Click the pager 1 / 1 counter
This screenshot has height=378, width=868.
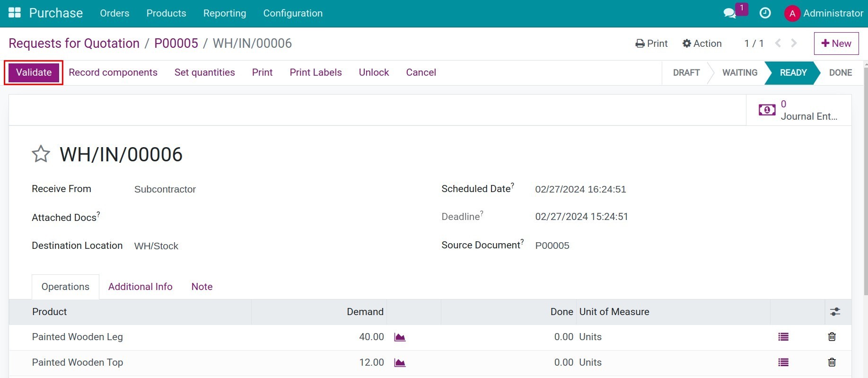(754, 44)
